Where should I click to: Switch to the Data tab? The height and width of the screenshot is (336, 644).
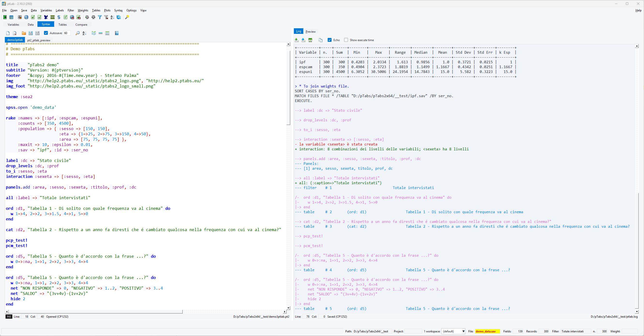click(x=30, y=24)
